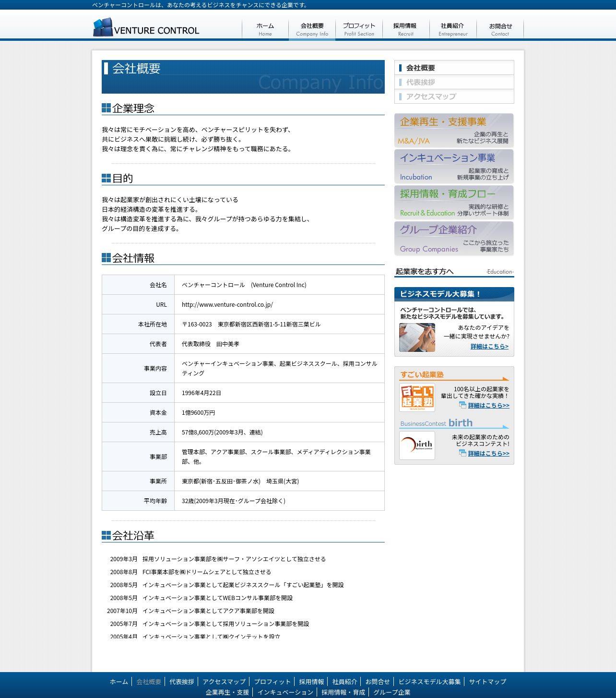This screenshot has width=616, height=698.
Task: Open the インキュベーション事業 Incubation banner
Action: click(454, 167)
